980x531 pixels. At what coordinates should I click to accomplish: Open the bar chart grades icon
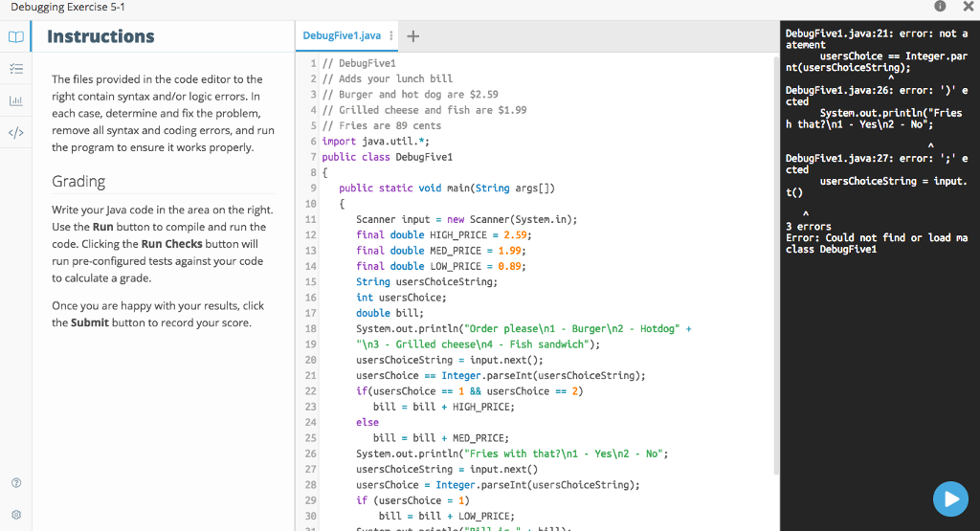(x=16, y=100)
